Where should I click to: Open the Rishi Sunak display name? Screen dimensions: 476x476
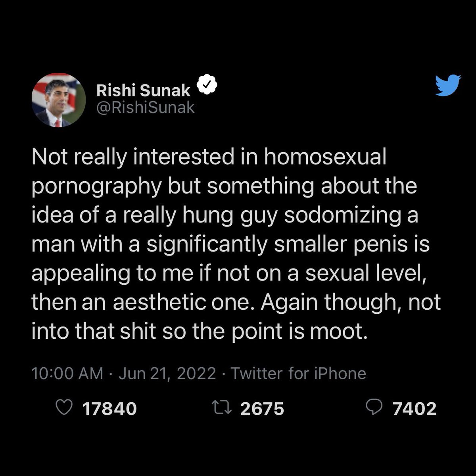click(x=144, y=91)
